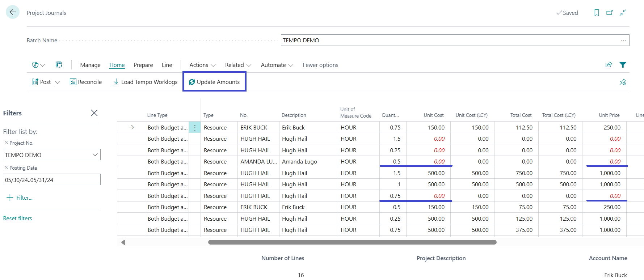The width and height of the screenshot is (644, 280).
Task: Expand the Related menu
Action: 238,65
